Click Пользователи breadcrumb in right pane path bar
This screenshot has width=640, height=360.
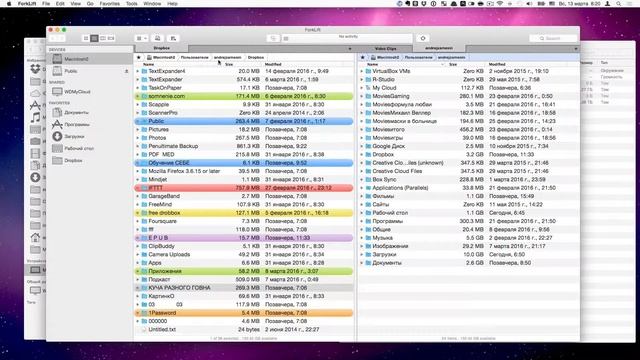click(418, 58)
